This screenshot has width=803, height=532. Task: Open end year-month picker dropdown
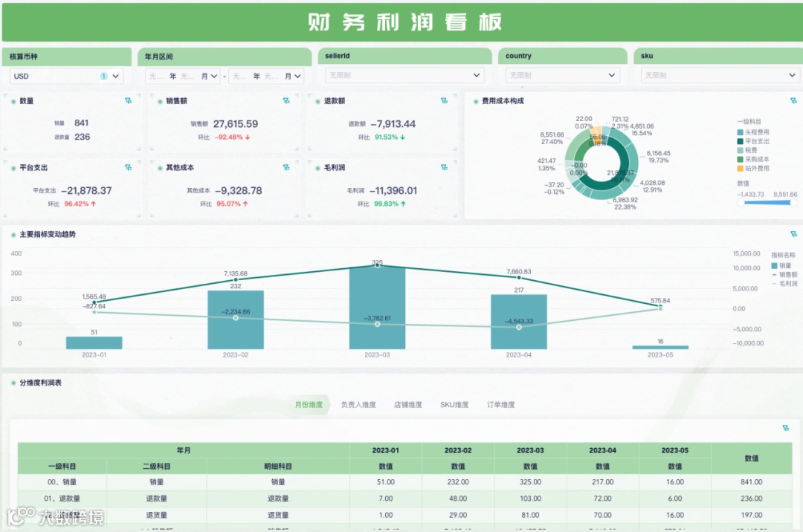(266, 76)
